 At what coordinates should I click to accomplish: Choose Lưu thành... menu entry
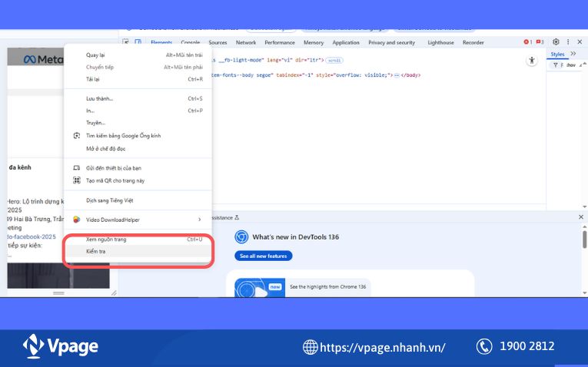tap(138, 98)
